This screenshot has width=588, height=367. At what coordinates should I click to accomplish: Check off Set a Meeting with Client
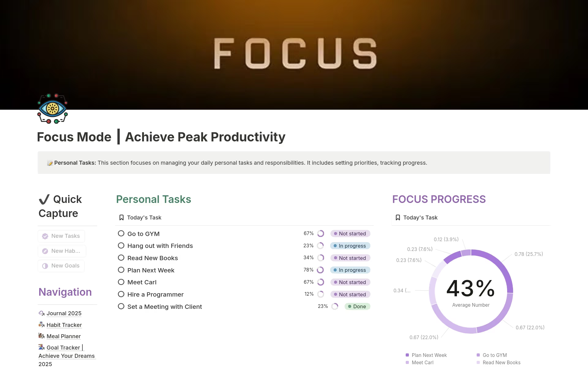point(121,306)
